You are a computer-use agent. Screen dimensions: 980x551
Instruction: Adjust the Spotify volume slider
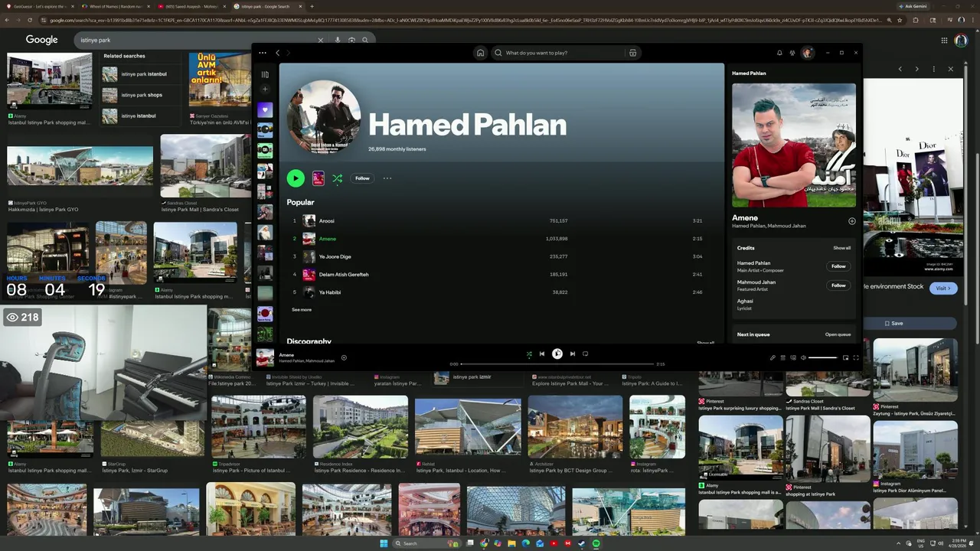[823, 357]
